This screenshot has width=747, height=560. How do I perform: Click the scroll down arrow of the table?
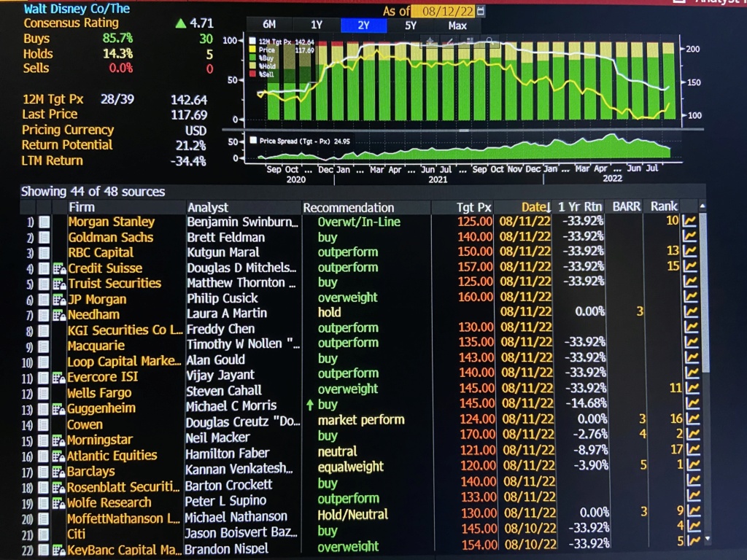pos(708,539)
